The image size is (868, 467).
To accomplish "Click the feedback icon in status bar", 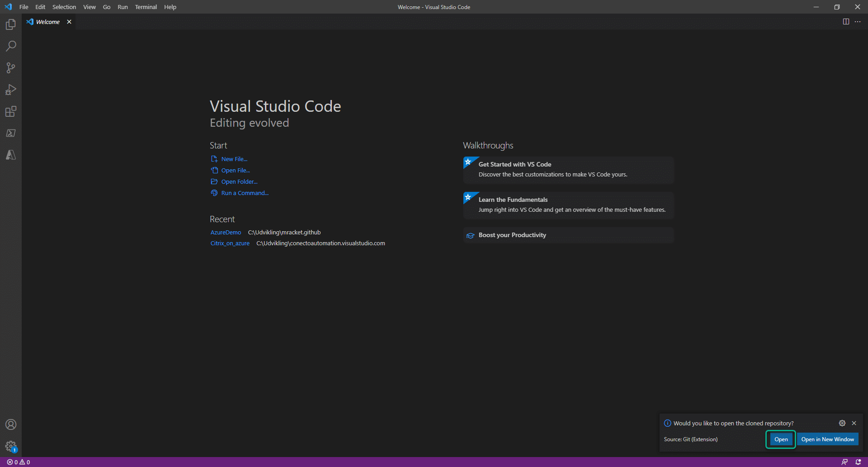I will pyautogui.click(x=844, y=462).
